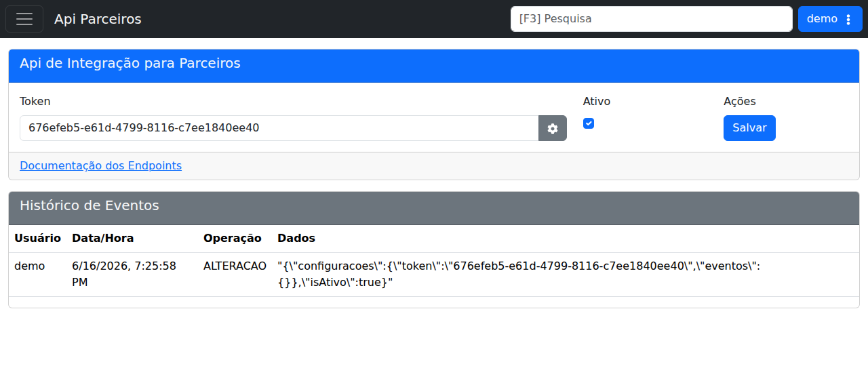Click the Salvar button

(749, 128)
